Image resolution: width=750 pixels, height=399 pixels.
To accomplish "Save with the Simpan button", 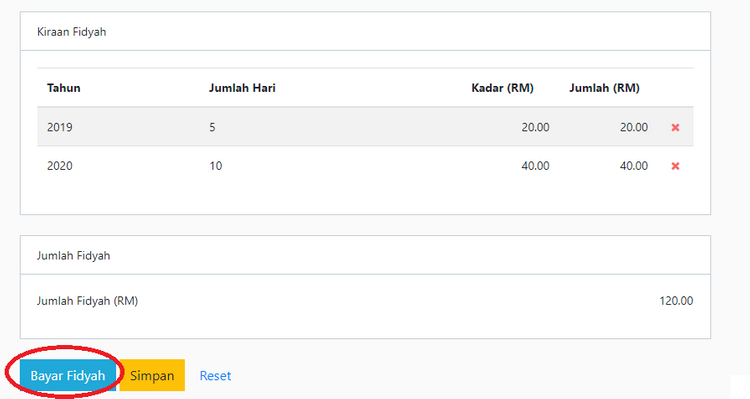I will point(152,376).
